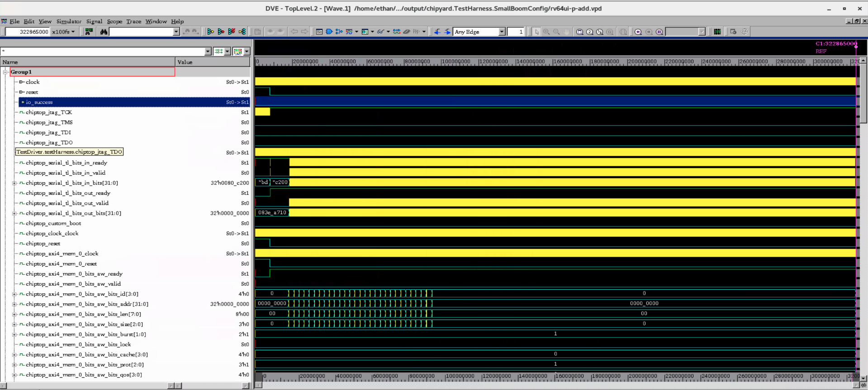Expand chiptop_axi4_mem_0_bits_aw_bits_addr[31:0] bus
This screenshot has width=868, height=390.
[x=14, y=304]
